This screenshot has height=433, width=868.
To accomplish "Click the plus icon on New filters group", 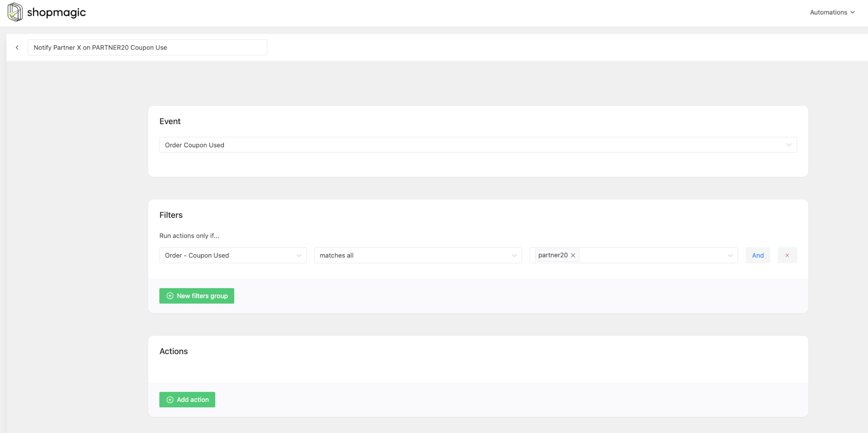I will [170, 296].
